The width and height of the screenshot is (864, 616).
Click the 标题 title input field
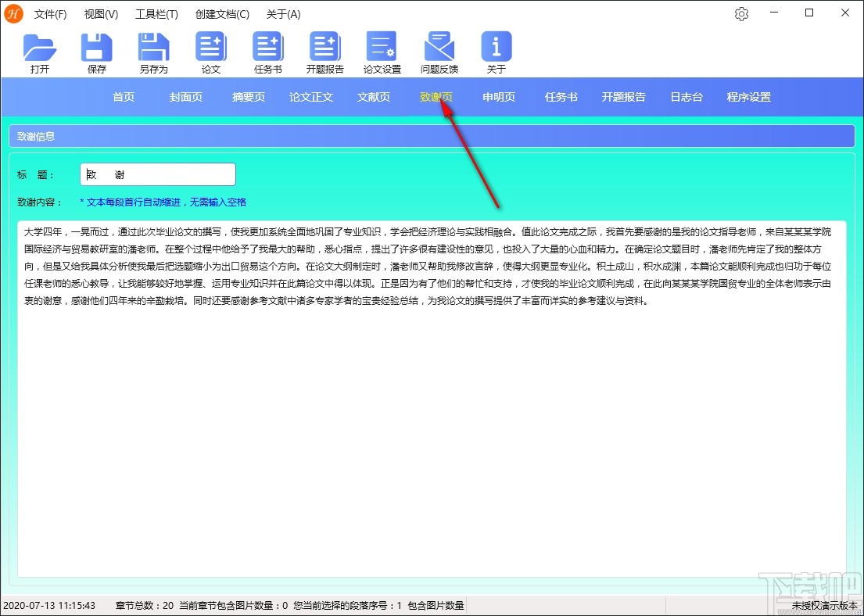point(157,174)
